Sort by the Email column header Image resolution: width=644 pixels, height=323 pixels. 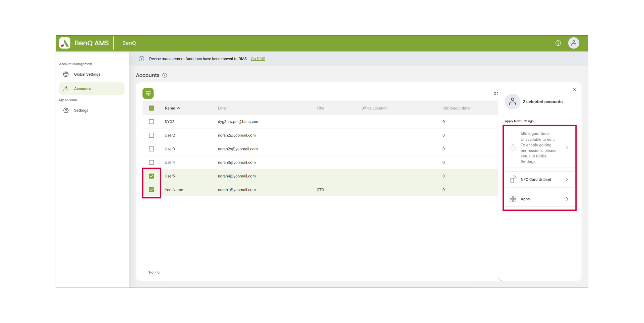(223, 108)
